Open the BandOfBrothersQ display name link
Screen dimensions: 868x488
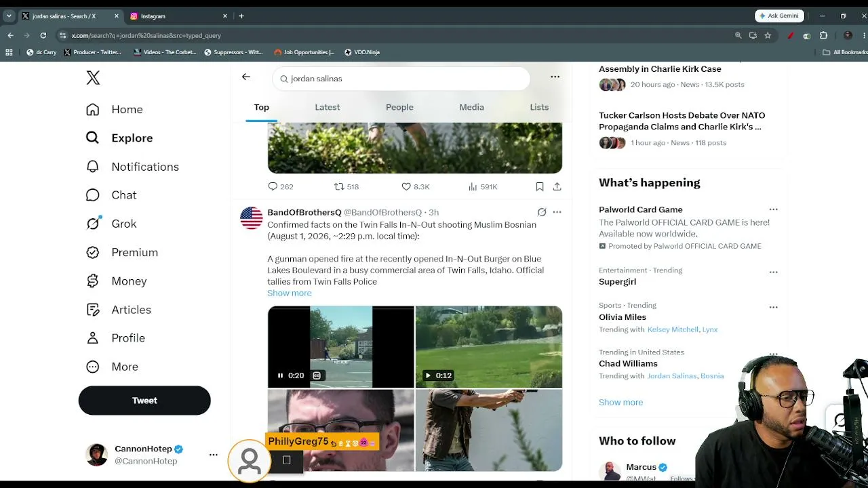tap(304, 212)
